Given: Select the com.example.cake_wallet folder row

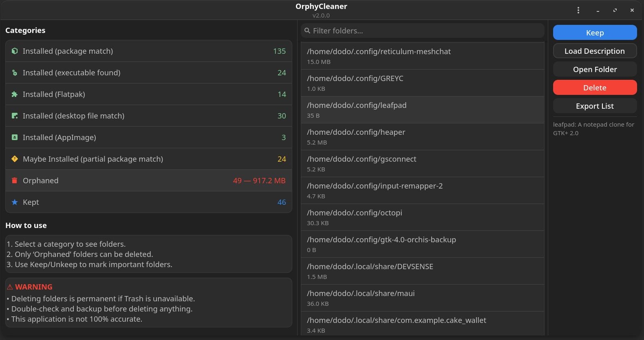Looking at the screenshot, I should (423, 324).
